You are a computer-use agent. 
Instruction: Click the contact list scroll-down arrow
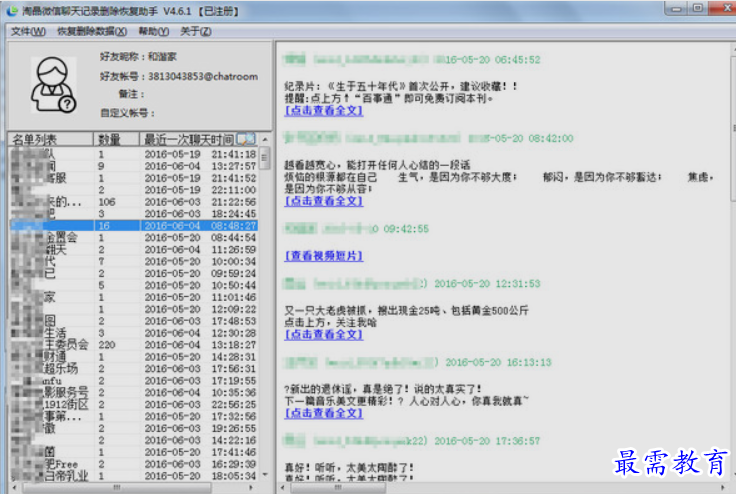point(265,475)
